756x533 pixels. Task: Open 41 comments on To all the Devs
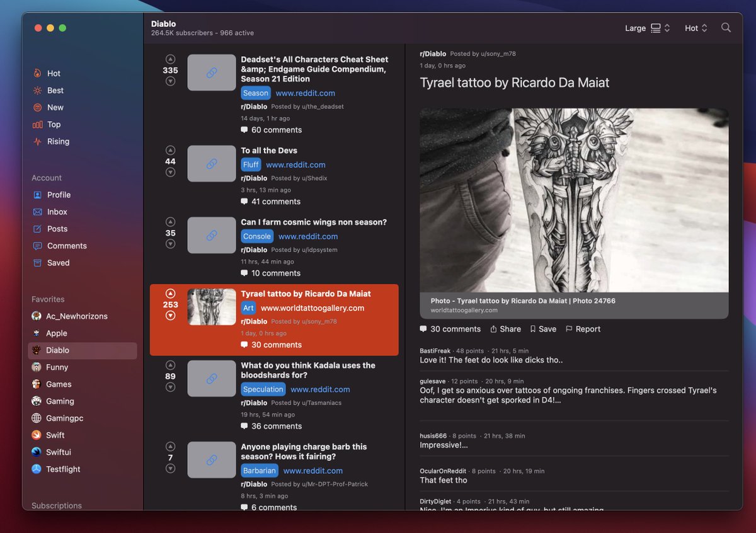tap(271, 202)
